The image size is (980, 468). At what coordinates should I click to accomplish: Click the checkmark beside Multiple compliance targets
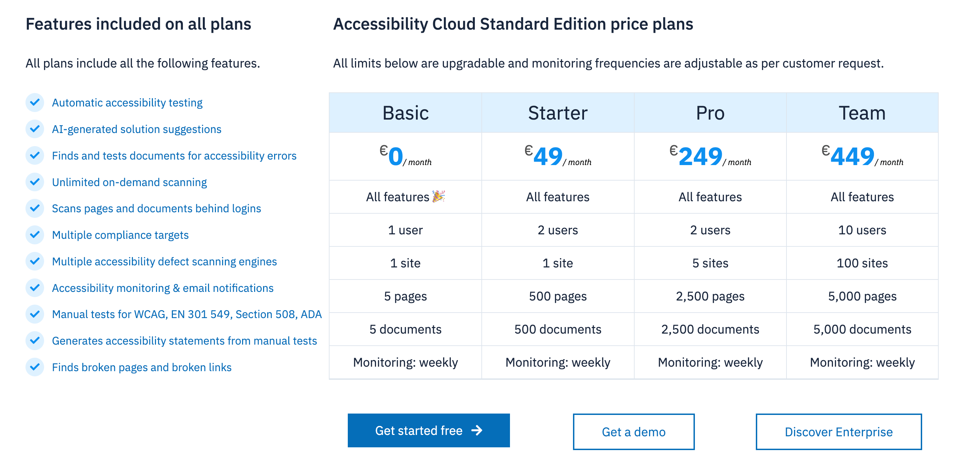pos(35,235)
